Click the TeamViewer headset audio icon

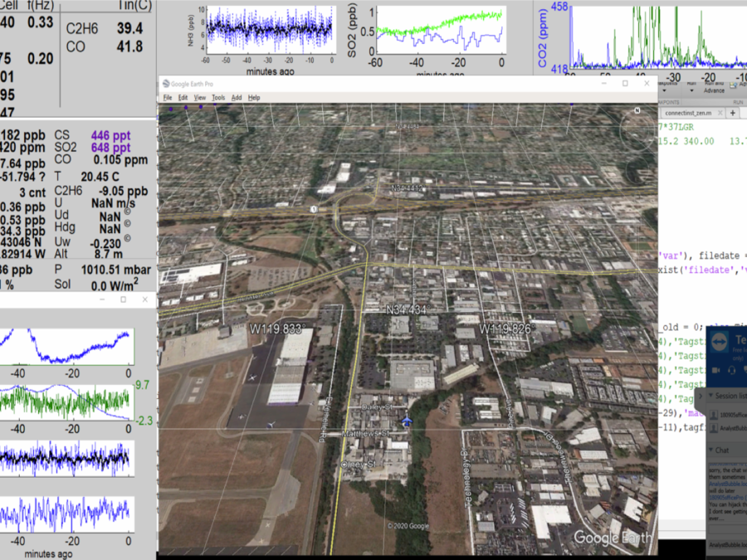732,370
